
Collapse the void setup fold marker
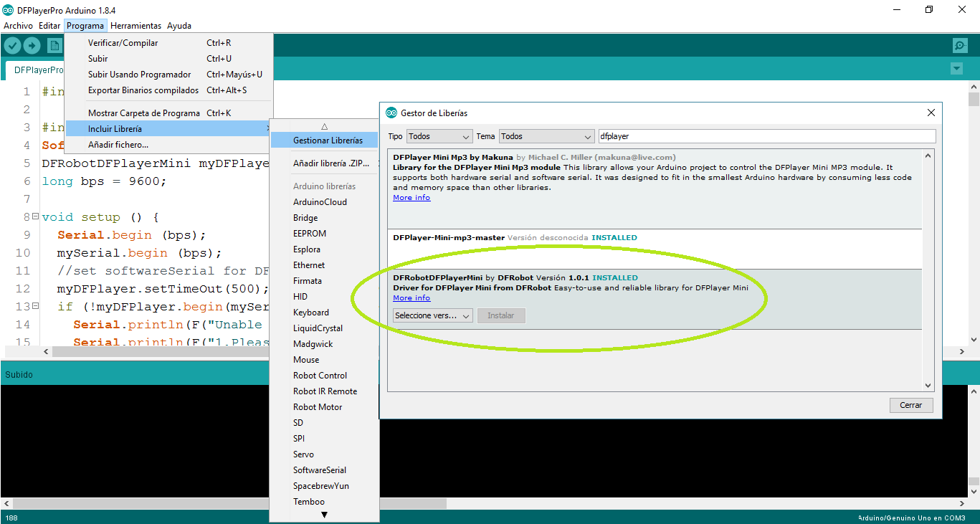(35, 216)
